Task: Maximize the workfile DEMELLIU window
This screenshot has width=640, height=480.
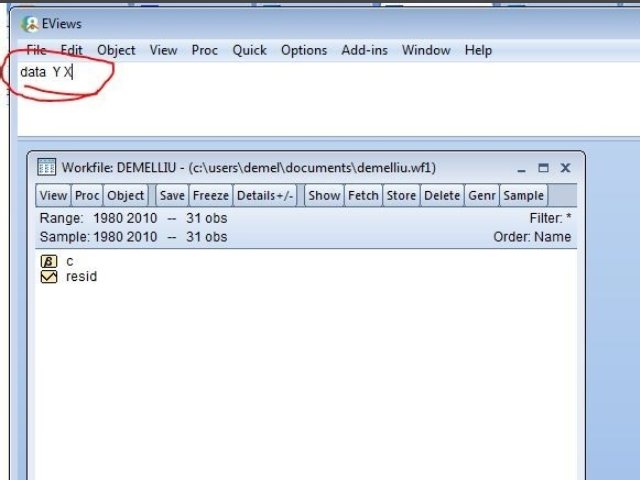Action: 543,168
